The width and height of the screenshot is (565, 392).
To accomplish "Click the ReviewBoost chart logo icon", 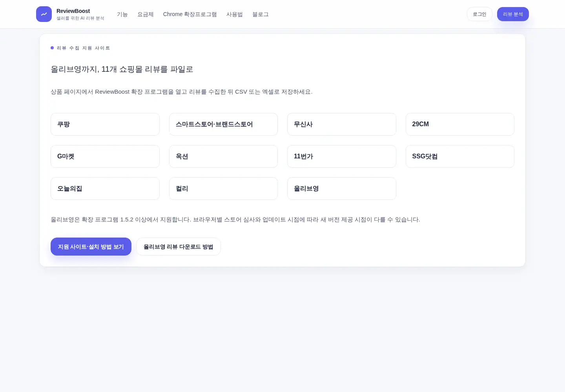I will 44,14.
